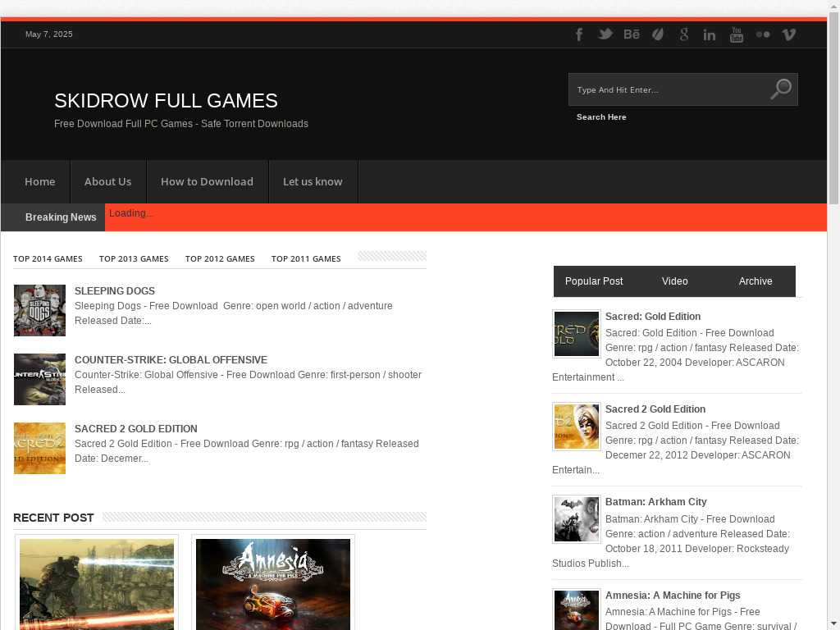Viewport: 840px width, 630px height.
Task: Select the Video sidebar tab
Action: click(x=674, y=281)
